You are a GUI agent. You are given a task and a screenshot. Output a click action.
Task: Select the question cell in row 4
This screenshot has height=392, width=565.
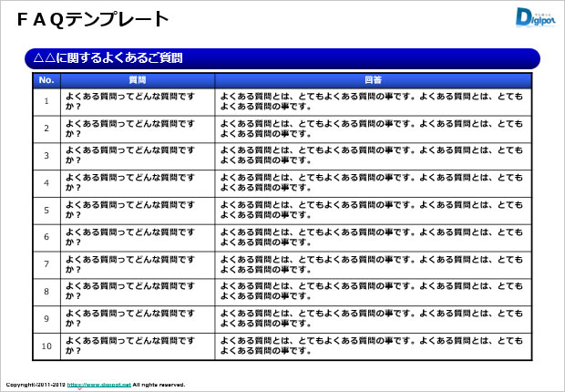138,183
